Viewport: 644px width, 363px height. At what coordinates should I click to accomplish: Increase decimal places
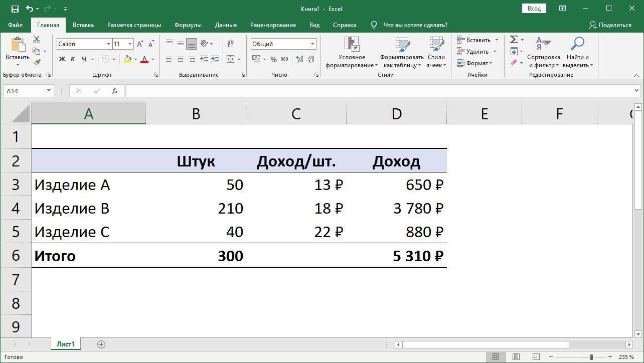tap(299, 59)
